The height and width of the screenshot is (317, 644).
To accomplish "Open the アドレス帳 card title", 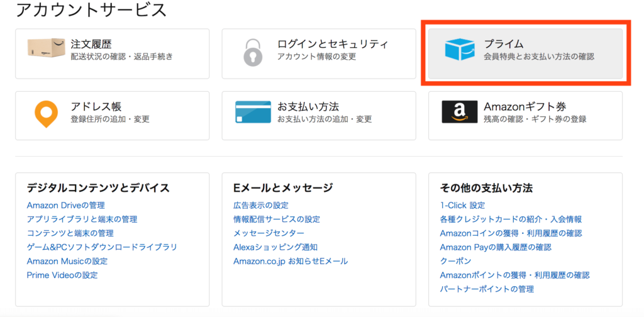I will tap(96, 107).
